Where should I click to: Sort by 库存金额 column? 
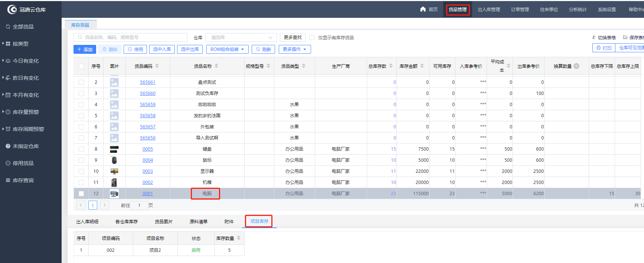[x=422, y=66]
